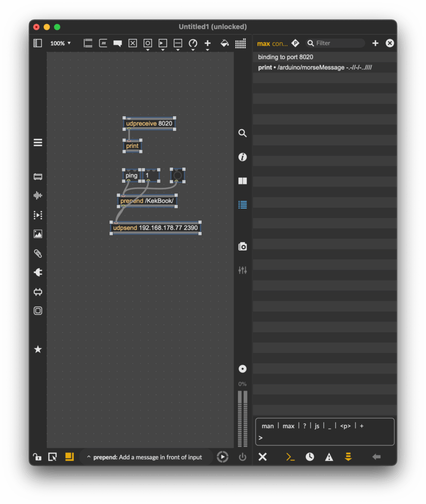The height and width of the screenshot is (504, 426).
Task: Toggle patcher lock icon at bottom left
Action: point(37,457)
